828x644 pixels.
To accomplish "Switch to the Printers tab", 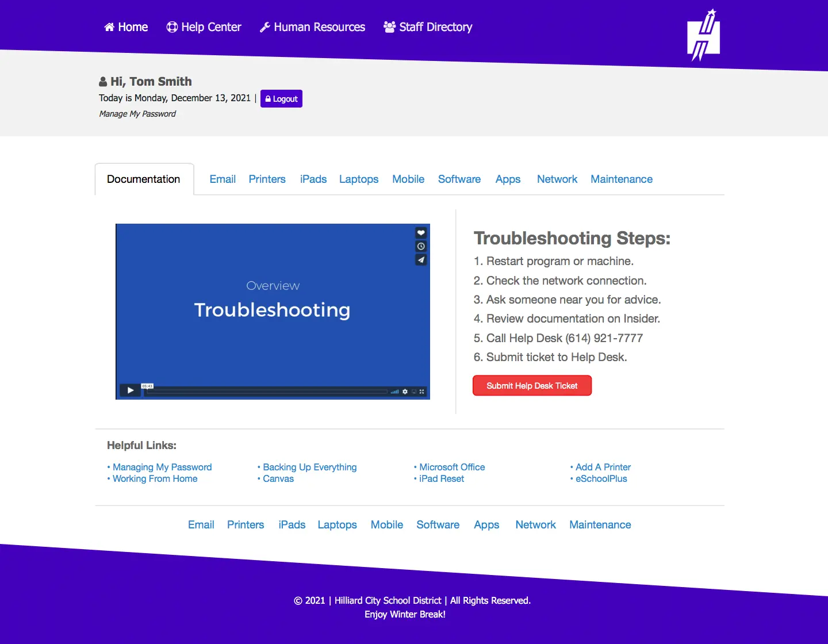I will click(267, 179).
